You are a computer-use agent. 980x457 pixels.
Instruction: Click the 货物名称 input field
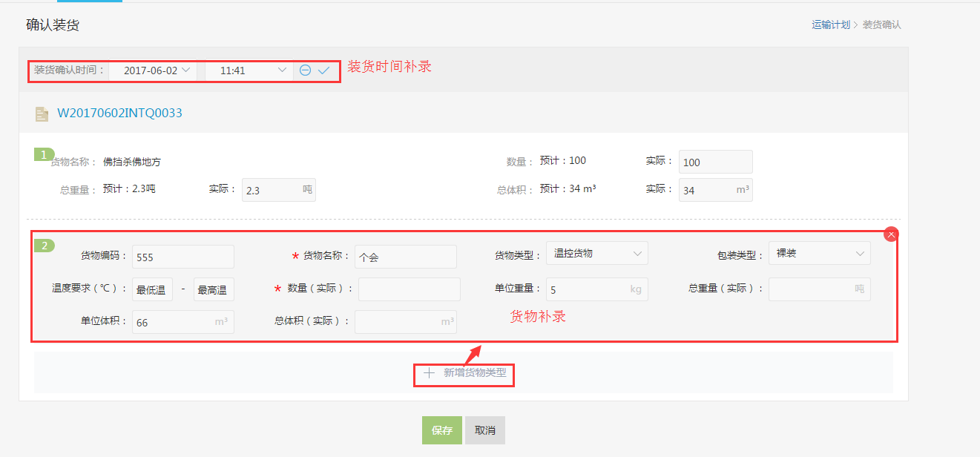pyautogui.click(x=405, y=257)
